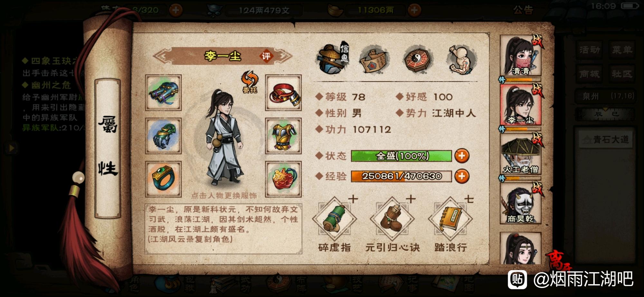Add experience with plus beside 经验 bar
Image resolution: width=644 pixels, height=297 pixels.
pos(462,176)
